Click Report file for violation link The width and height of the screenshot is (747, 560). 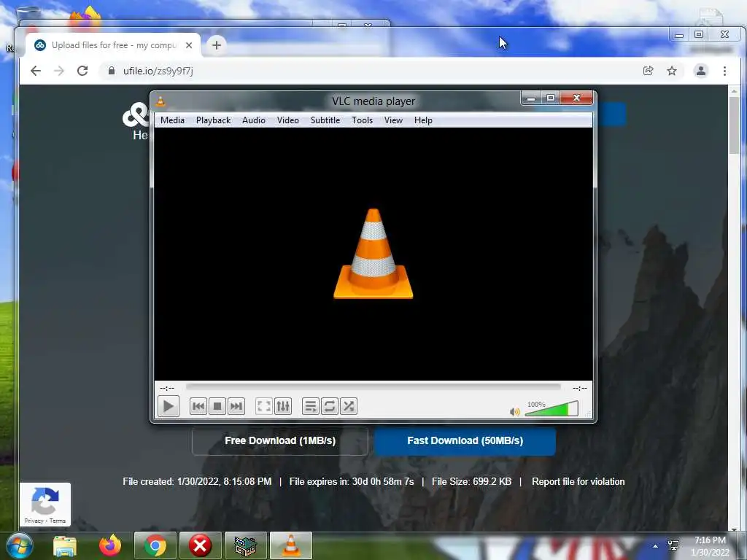[x=578, y=481]
